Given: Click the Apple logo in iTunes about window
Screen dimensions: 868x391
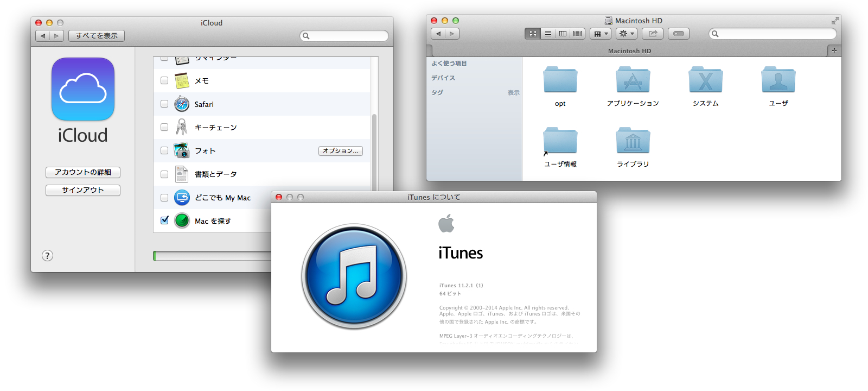Looking at the screenshot, I should point(446,223).
